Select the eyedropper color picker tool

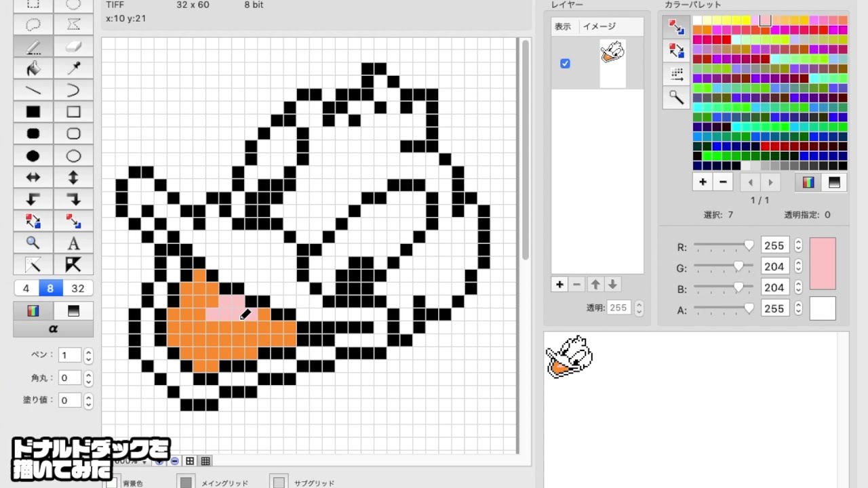pos(73,68)
